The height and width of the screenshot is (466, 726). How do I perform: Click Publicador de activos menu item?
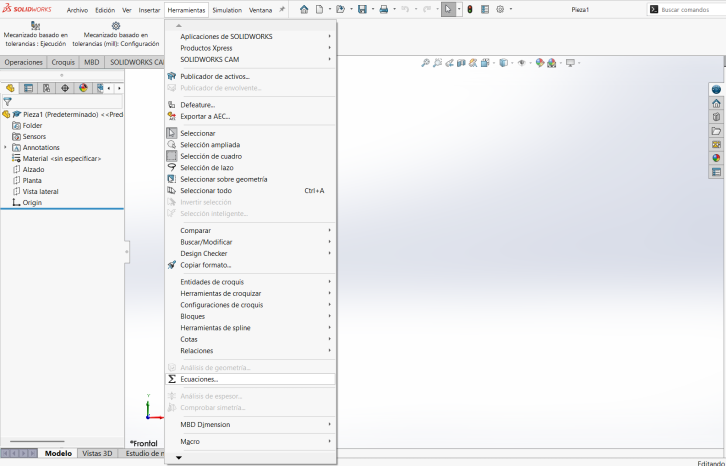250,76
